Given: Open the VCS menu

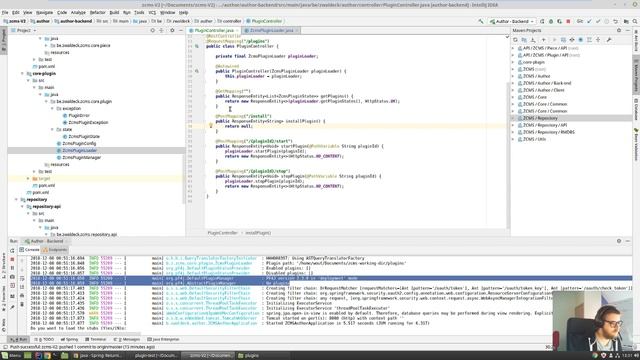Looking at the screenshot, I should click(x=152, y=13).
